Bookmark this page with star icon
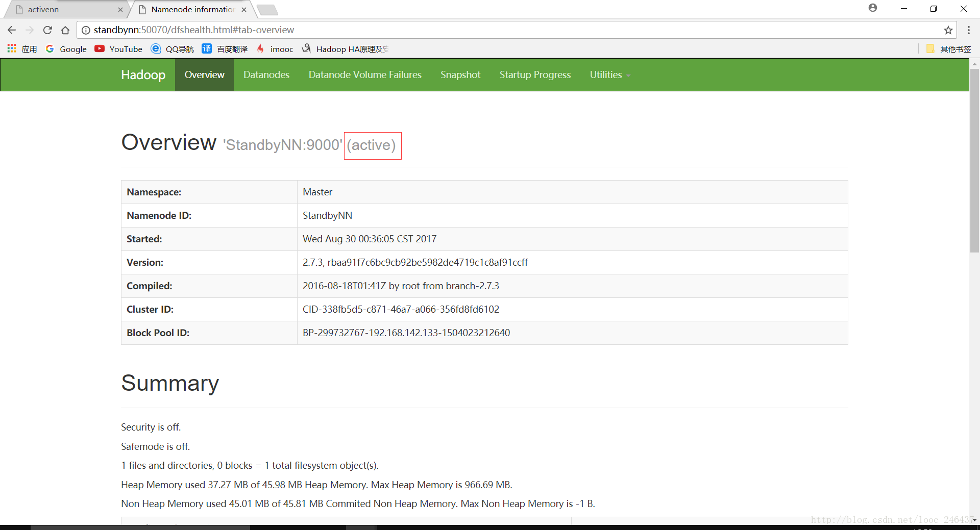 tap(948, 30)
